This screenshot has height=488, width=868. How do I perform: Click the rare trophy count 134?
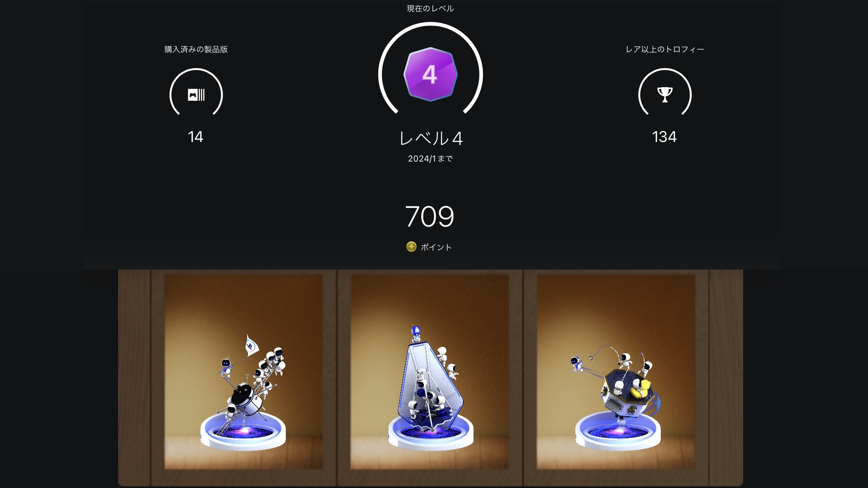pyautogui.click(x=664, y=136)
